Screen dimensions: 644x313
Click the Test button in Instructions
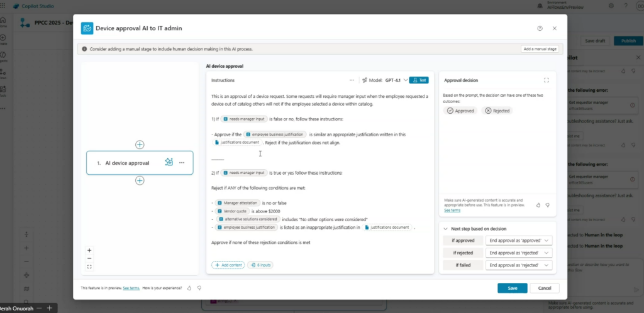(x=419, y=80)
